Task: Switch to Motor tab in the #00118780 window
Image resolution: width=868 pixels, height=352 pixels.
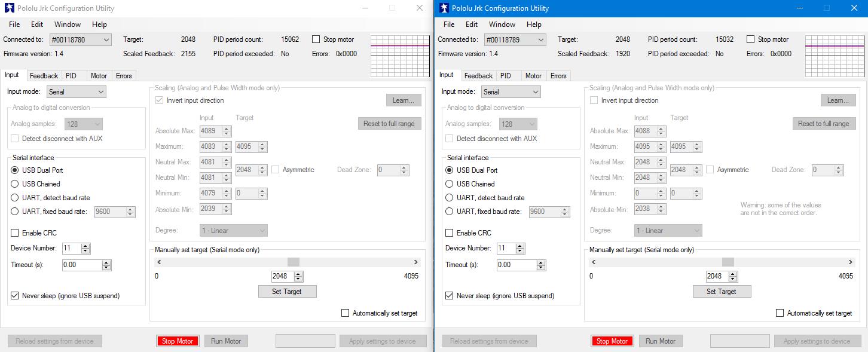Action: coord(99,76)
